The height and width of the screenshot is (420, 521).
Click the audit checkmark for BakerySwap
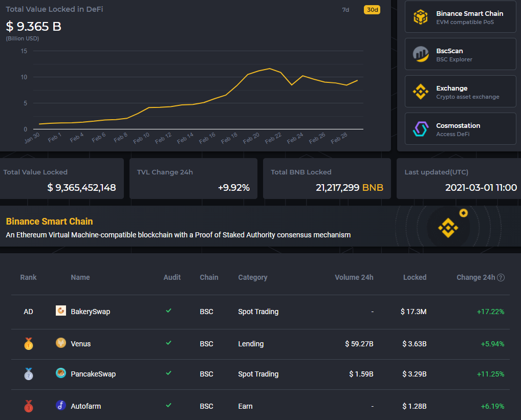click(x=168, y=311)
